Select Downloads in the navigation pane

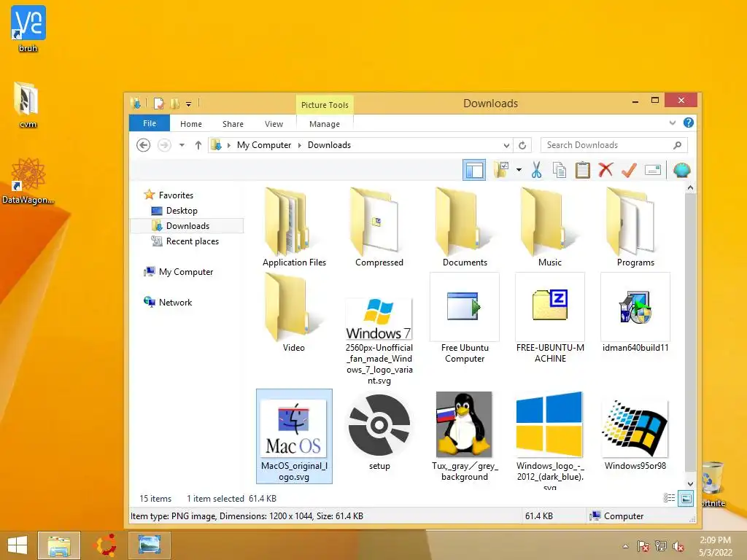point(187,226)
